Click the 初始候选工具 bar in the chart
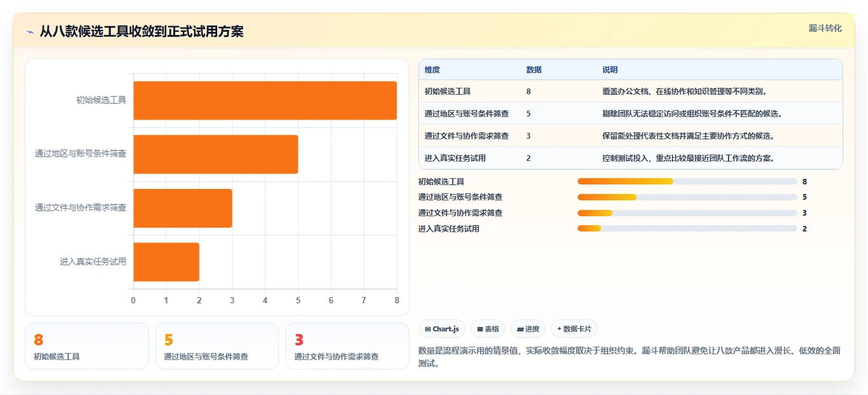The height and width of the screenshot is (395, 868). point(265,100)
